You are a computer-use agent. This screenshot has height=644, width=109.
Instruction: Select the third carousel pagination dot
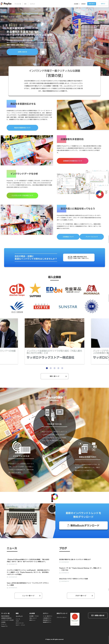[x=55, y=368]
